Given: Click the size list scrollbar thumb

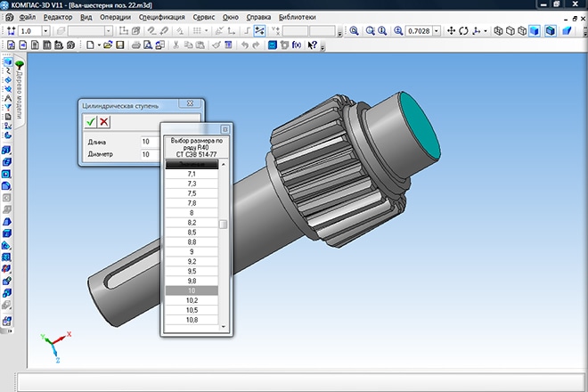Looking at the screenshot, I should [223, 224].
